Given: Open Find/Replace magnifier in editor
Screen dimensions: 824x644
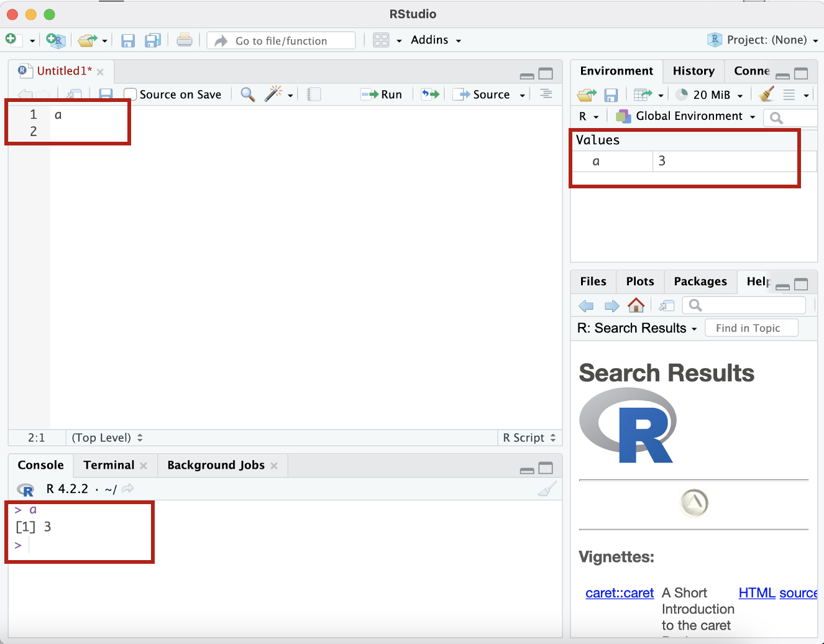Looking at the screenshot, I should (248, 94).
